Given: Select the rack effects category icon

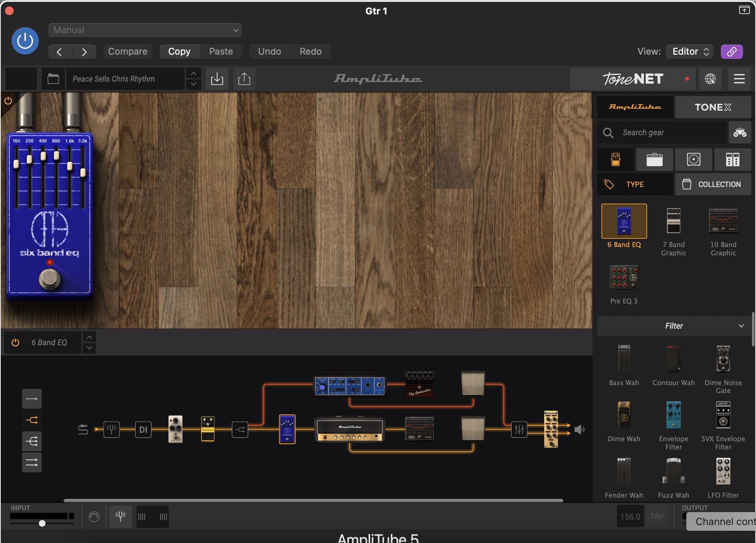Looking at the screenshot, I should pyautogui.click(x=732, y=159).
